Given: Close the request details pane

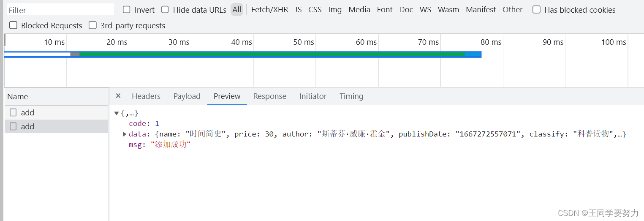Looking at the screenshot, I should [x=118, y=96].
